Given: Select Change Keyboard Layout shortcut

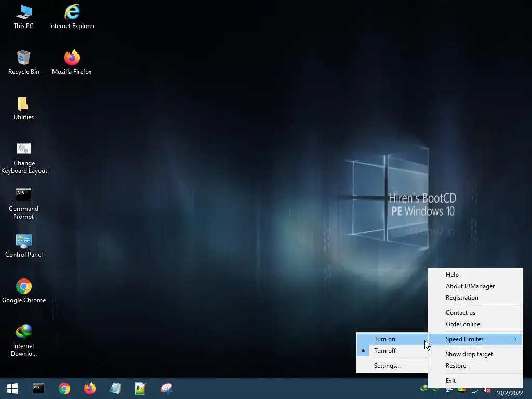Looking at the screenshot, I should click(24, 158).
